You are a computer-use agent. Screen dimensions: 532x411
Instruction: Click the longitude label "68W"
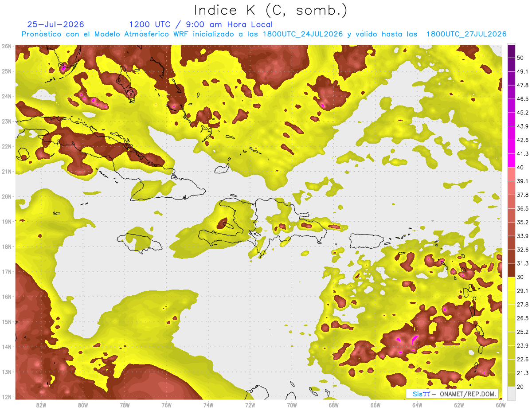pos(333,405)
